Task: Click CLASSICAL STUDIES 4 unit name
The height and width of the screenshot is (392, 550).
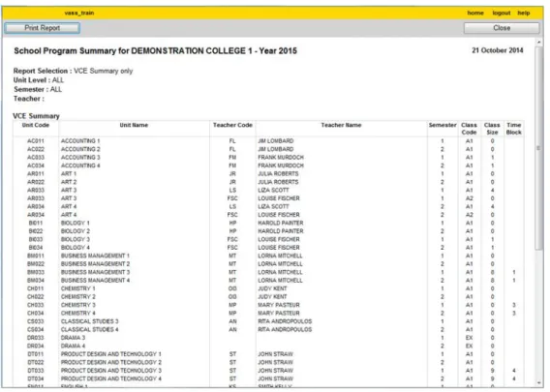Action: 89,330
